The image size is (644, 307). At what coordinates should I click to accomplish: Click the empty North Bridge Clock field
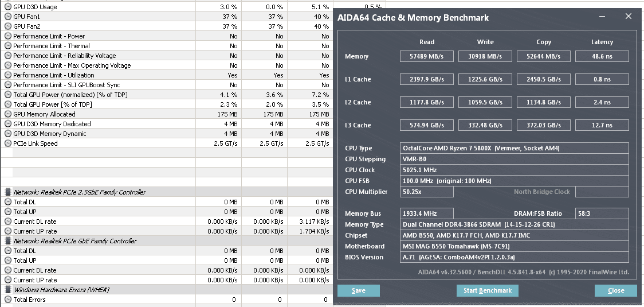[x=602, y=192]
